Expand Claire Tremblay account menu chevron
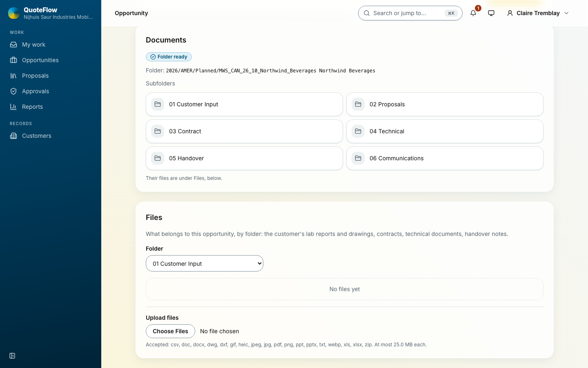The image size is (588, 368). coord(566,13)
